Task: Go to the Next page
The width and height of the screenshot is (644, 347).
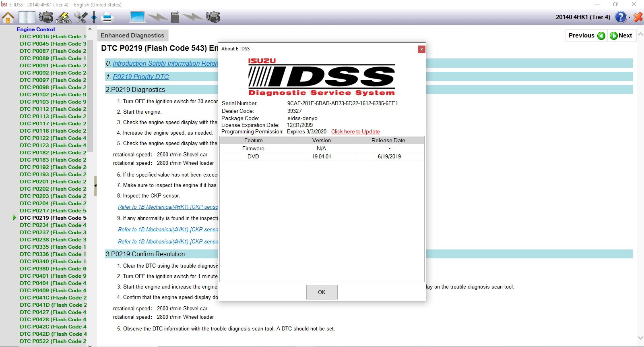Action: tap(621, 35)
